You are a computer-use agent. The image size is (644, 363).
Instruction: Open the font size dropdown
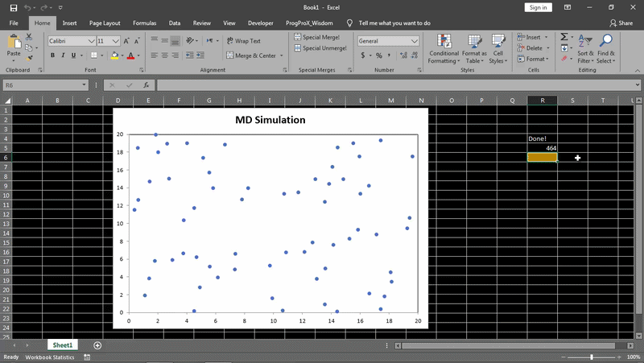[x=116, y=41]
